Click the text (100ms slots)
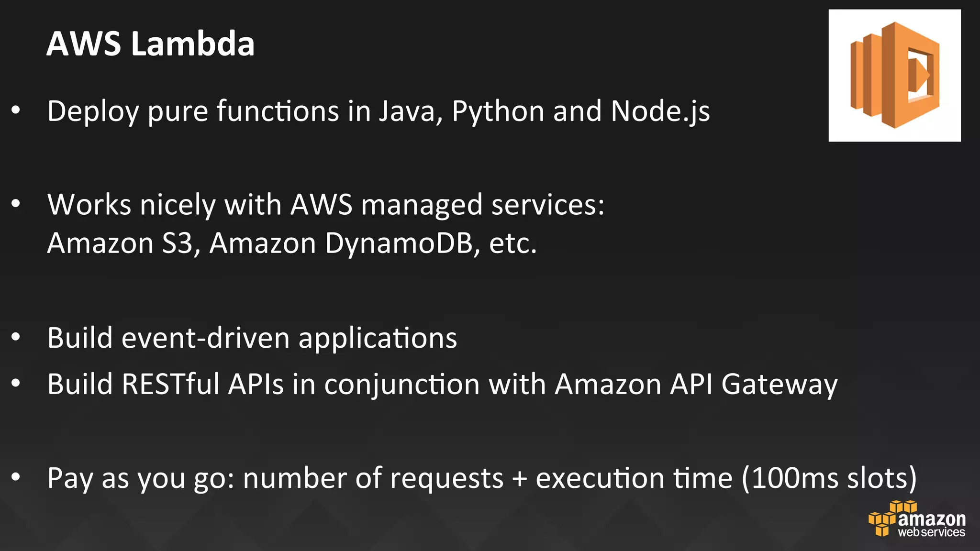The width and height of the screenshot is (980, 551). tap(829, 478)
